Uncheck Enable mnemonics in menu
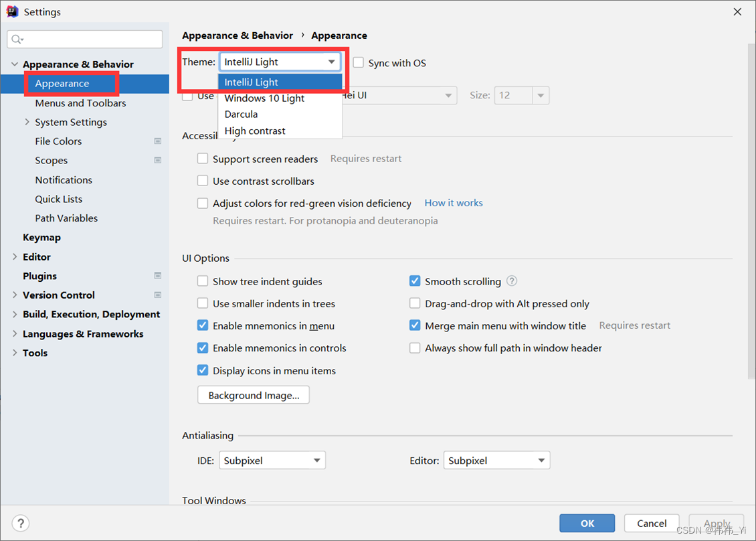Image resolution: width=756 pixels, height=541 pixels. point(203,326)
